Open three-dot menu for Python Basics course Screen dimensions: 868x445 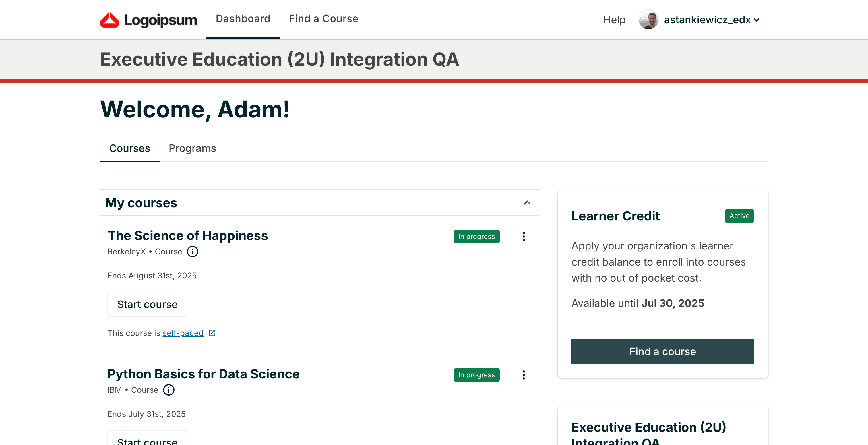click(524, 375)
